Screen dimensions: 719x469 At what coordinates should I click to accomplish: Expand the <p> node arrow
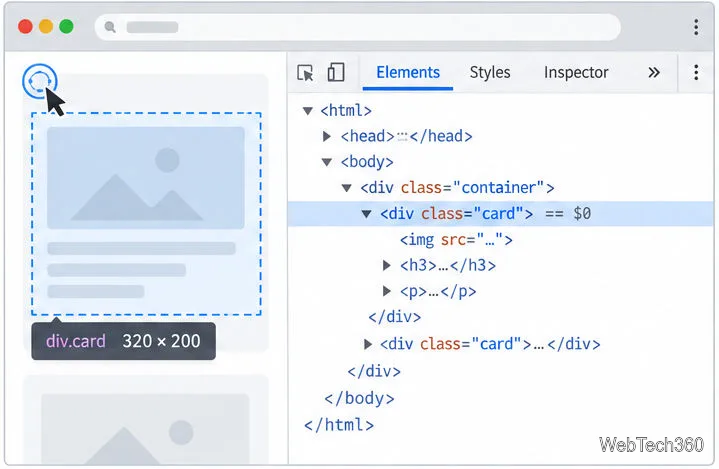click(x=387, y=291)
